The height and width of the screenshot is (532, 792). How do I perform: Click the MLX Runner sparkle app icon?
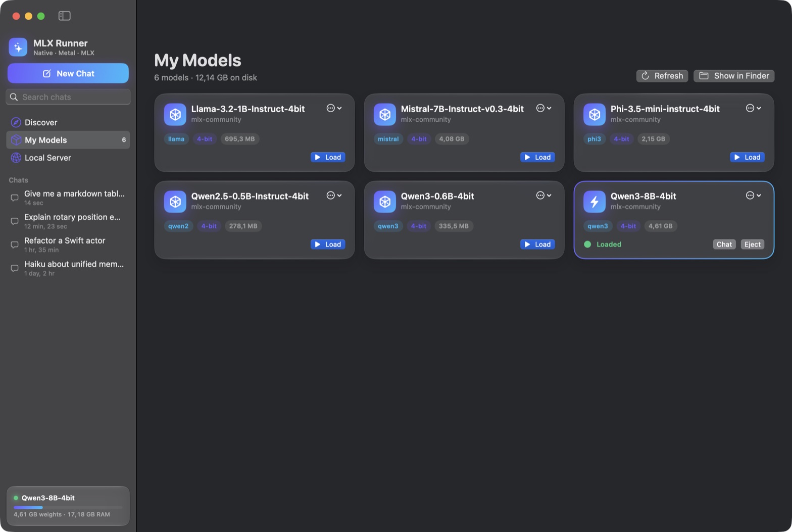point(18,47)
